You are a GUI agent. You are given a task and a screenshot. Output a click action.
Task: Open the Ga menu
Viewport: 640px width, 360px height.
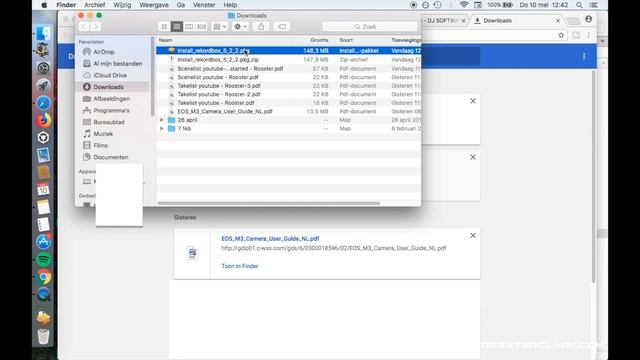point(181,5)
